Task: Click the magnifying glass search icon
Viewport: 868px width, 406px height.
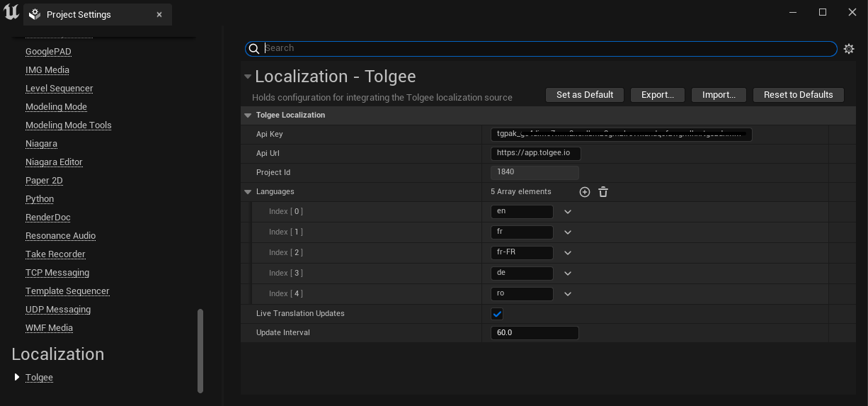Action: [254, 49]
